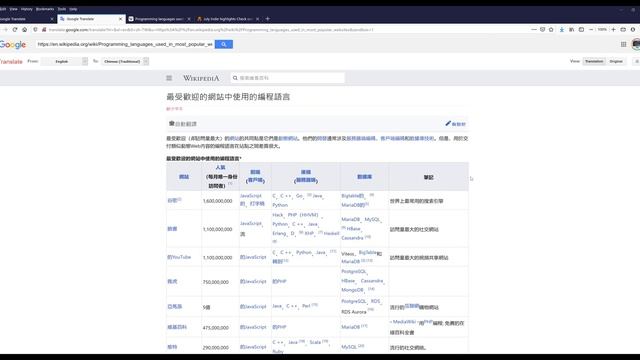
Task: Click the Wikipedia wordmark logo
Action: 201,78
